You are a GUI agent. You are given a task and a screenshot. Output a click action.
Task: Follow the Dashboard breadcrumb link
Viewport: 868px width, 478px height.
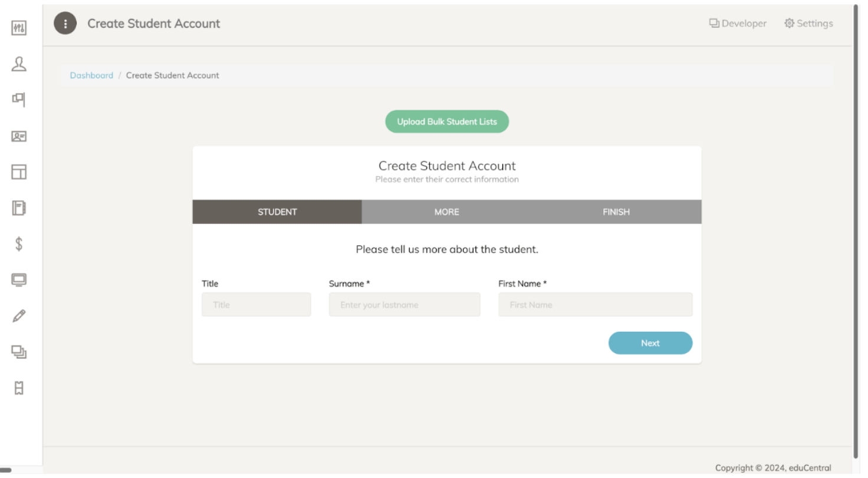[x=91, y=75]
